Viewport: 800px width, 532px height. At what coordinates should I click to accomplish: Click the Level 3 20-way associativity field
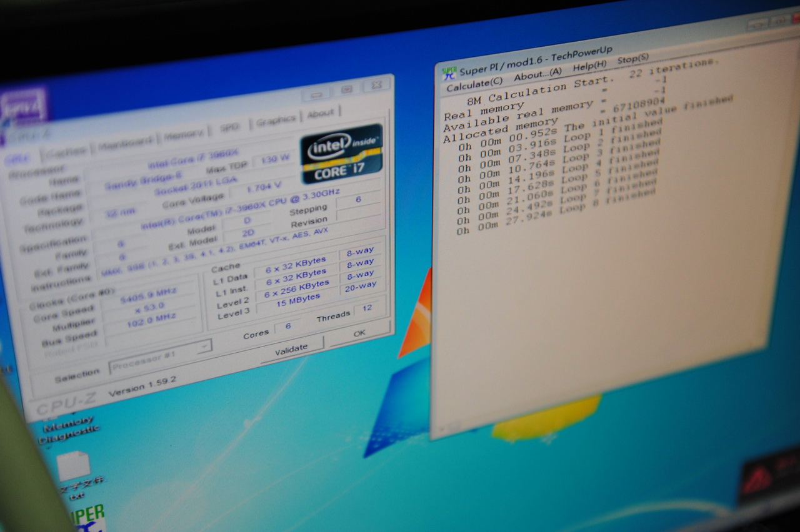click(x=359, y=286)
